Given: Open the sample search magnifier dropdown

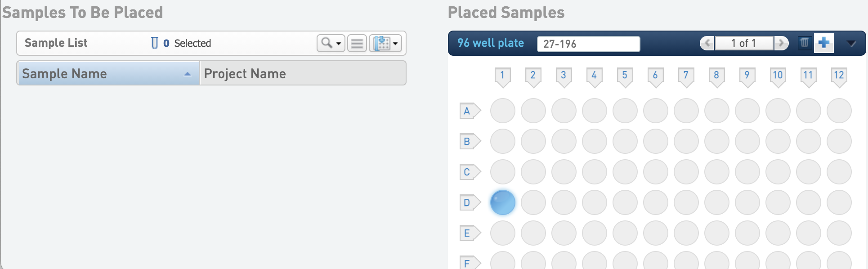Looking at the screenshot, I should click(331, 43).
